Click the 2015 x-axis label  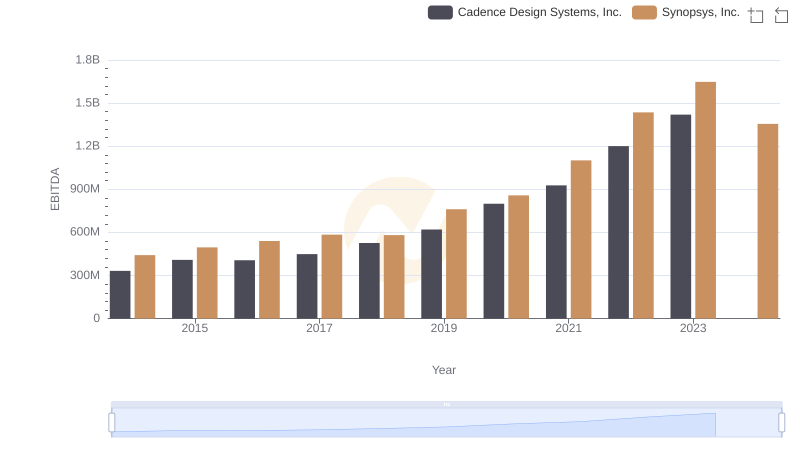tap(194, 328)
